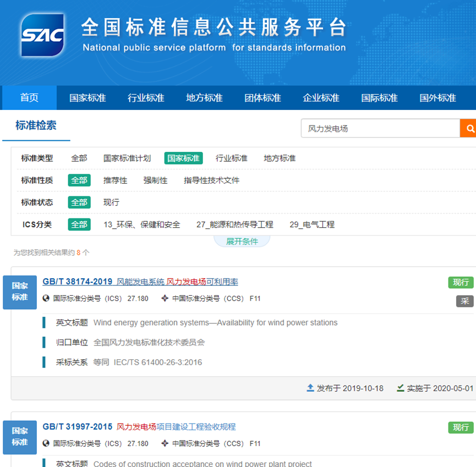Image resolution: width=476 pixels, height=467 pixels.
Task: Open GB/T 38174-2019 standard link
Action: coord(140,282)
